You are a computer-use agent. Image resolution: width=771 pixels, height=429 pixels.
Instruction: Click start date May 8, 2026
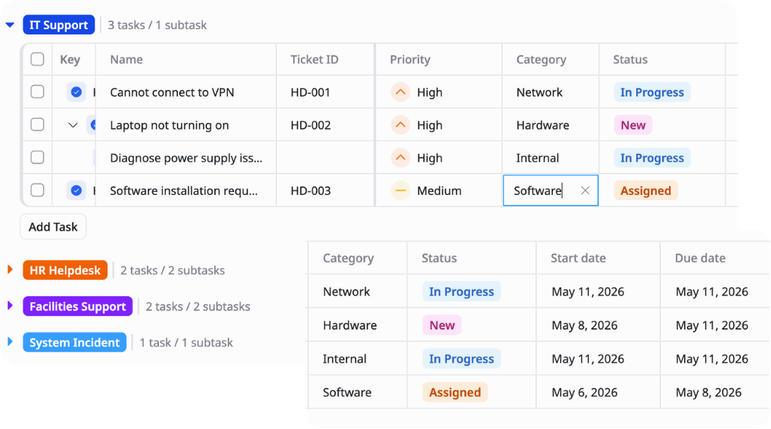[x=584, y=325]
